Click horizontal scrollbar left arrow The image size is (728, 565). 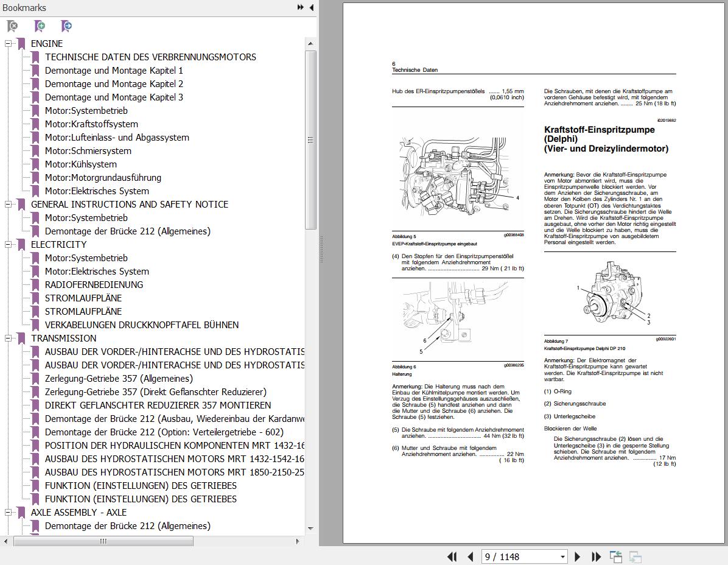point(5,541)
